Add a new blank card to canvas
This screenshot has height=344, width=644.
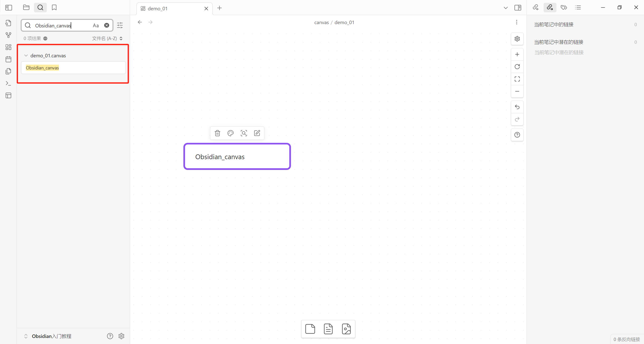point(310,329)
